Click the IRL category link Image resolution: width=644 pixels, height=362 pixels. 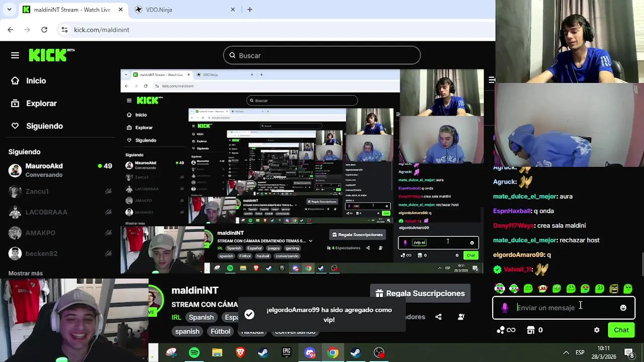(176, 317)
